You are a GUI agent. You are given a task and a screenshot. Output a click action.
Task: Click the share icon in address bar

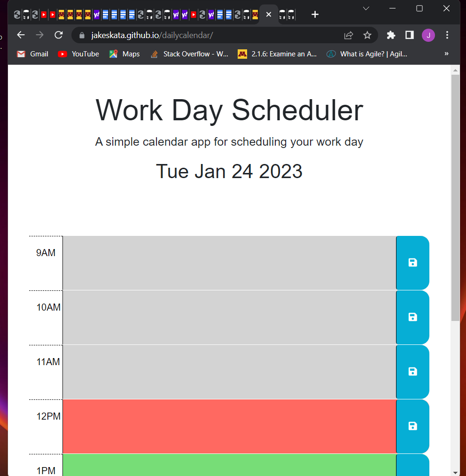pos(349,35)
